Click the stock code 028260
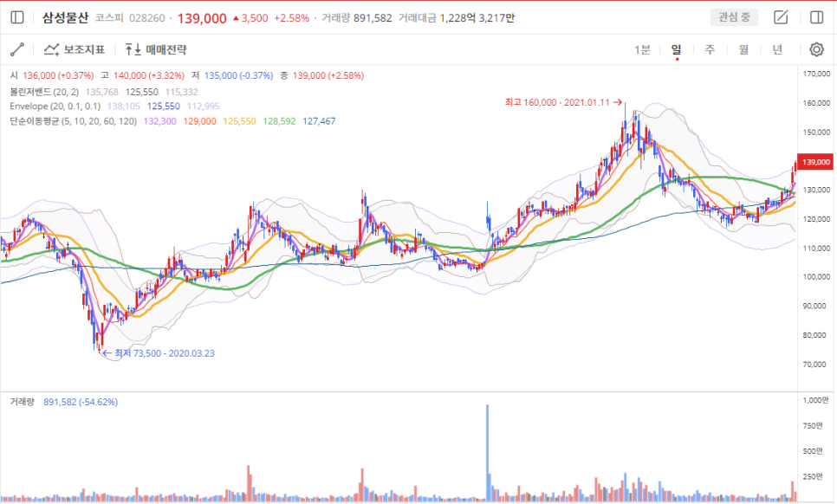837x504 pixels. pyautogui.click(x=147, y=18)
